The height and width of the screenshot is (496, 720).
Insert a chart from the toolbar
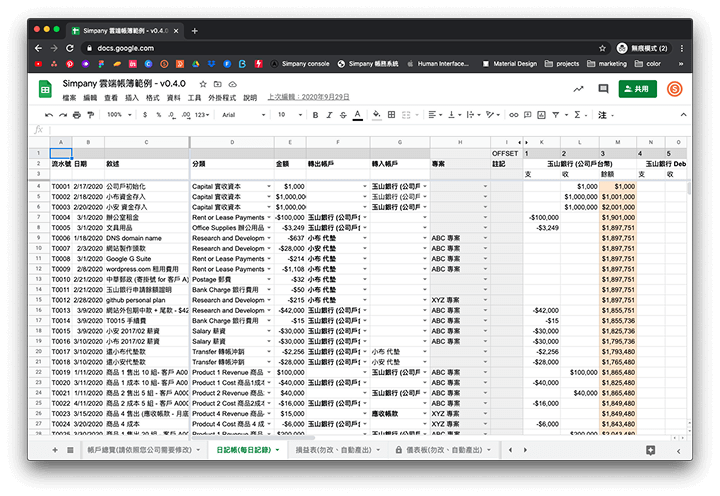(541, 115)
